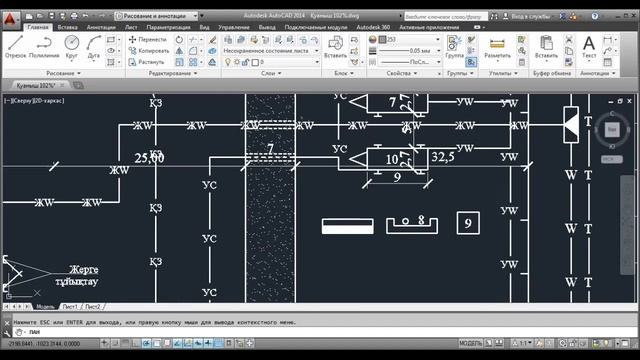Click the Cut icon in clipboard panel
Screen dimensions: 640x360
tap(569, 40)
